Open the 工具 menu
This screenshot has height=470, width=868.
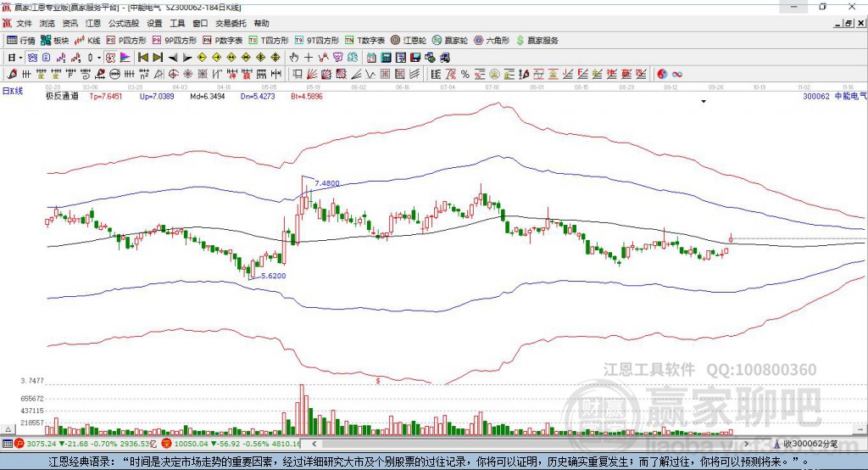click(177, 23)
